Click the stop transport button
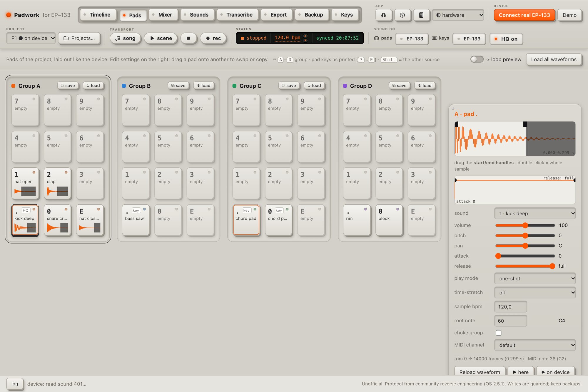 point(188,38)
